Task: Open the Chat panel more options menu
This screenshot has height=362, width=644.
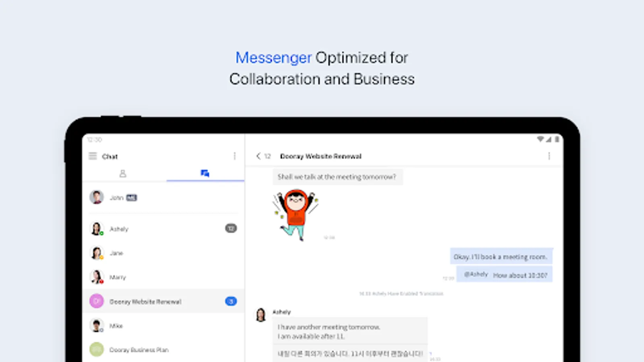Action: 235,156
